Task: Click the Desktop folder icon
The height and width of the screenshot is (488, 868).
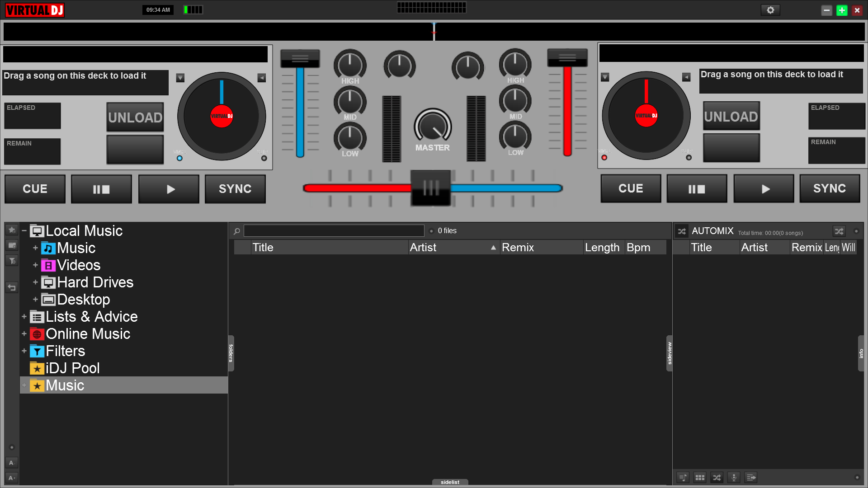Action: [48, 300]
